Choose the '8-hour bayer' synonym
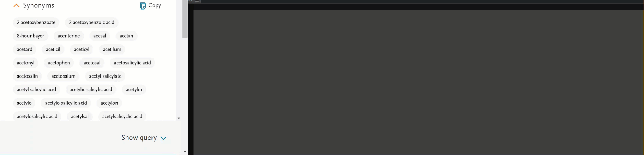 tap(31, 36)
